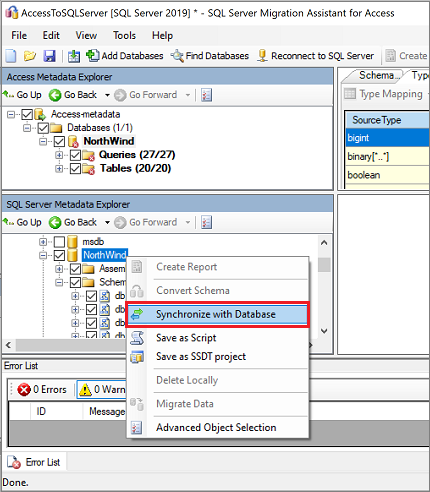Click the New Project toolbar icon
The width and height of the screenshot is (430, 492).
pyautogui.click(x=11, y=56)
